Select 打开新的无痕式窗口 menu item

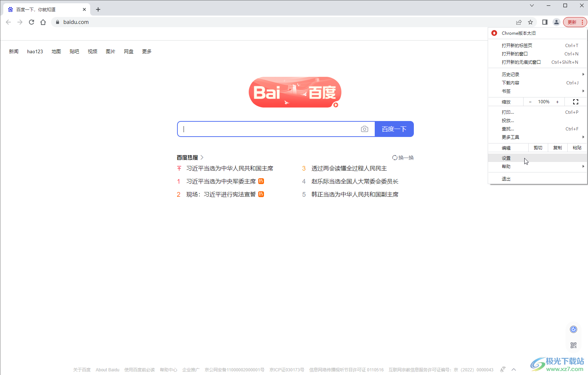click(538, 62)
